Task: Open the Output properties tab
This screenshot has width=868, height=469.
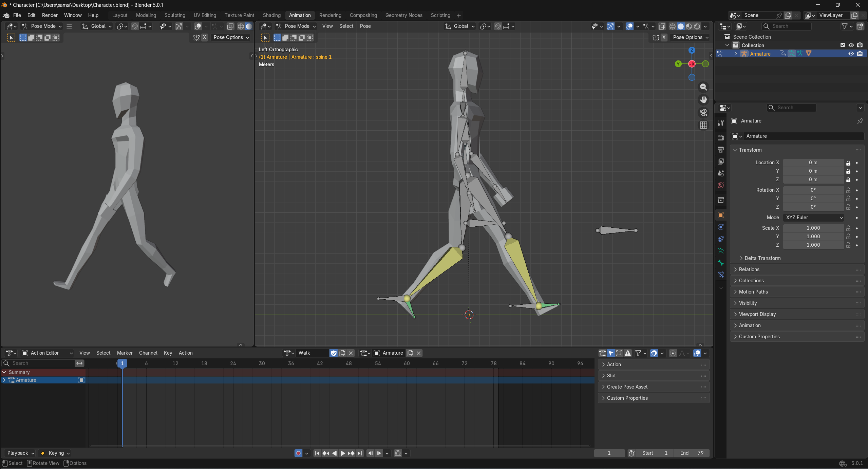Action: [x=721, y=149]
